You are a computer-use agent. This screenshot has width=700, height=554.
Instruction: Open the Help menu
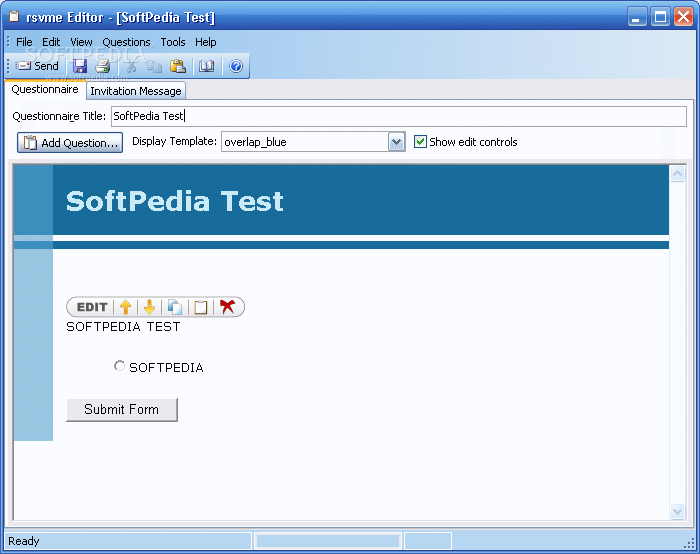coord(205,42)
